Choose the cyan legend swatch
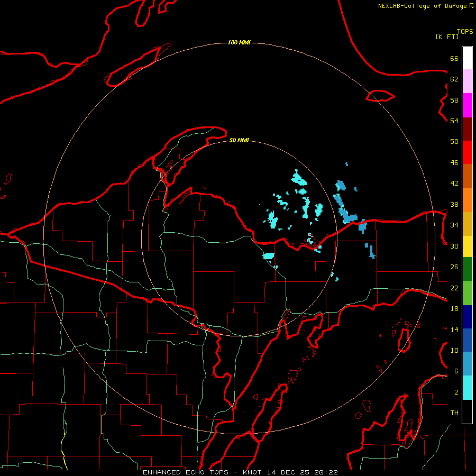 pos(467,388)
